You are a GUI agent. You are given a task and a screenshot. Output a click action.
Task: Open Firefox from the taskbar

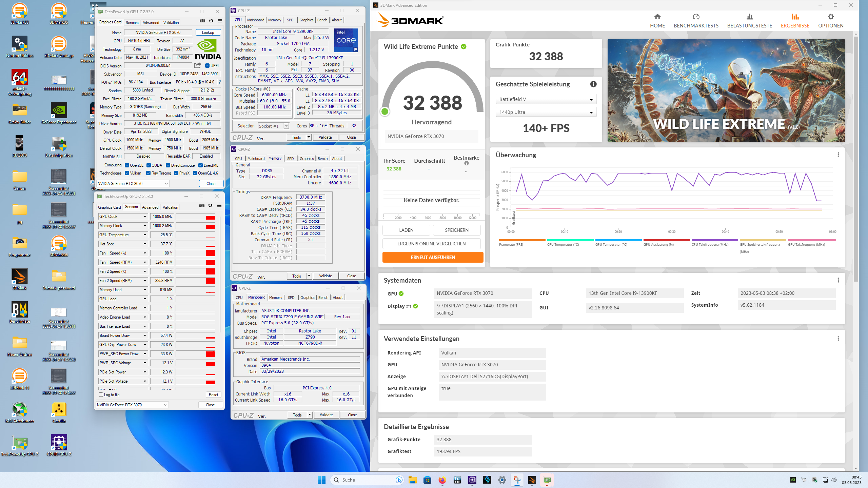[x=442, y=480]
